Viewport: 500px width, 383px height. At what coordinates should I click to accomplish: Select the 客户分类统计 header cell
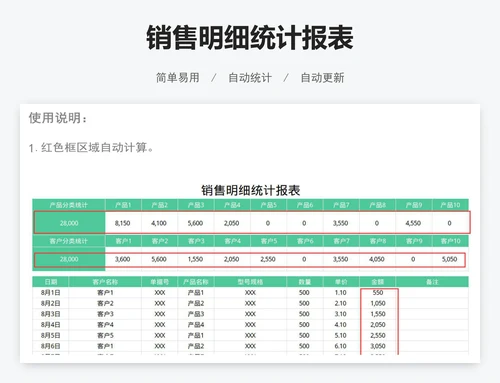tap(69, 241)
